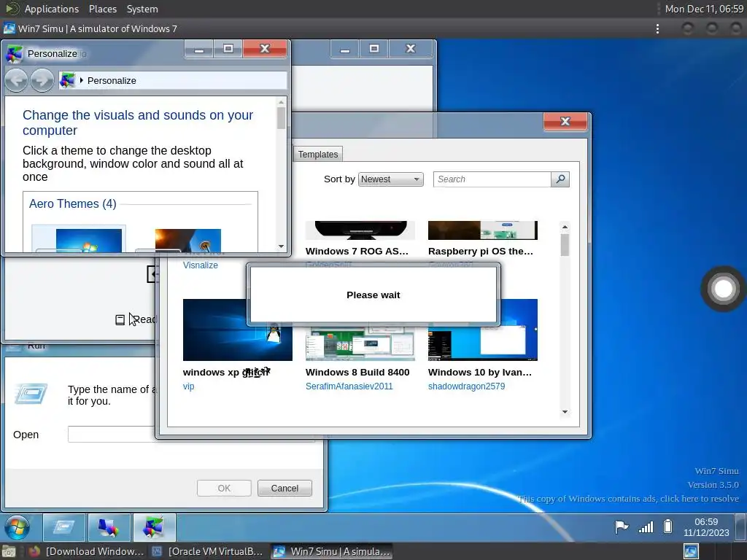Open the Places menu
This screenshot has height=560, width=747.
tap(102, 9)
